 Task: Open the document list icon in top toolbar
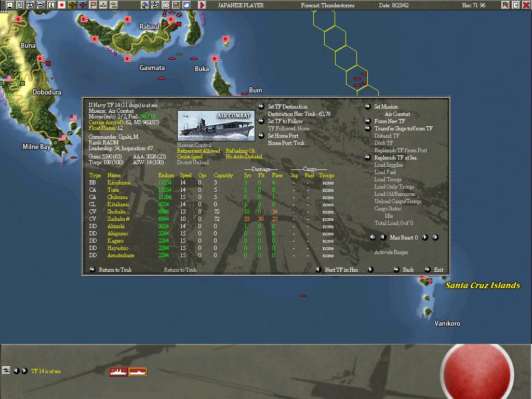click(x=20, y=5)
